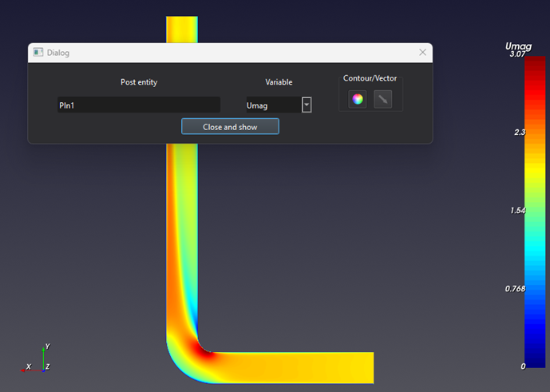
Task: Click the Umag value in Variable combo box
Action: tap(271, 105)
